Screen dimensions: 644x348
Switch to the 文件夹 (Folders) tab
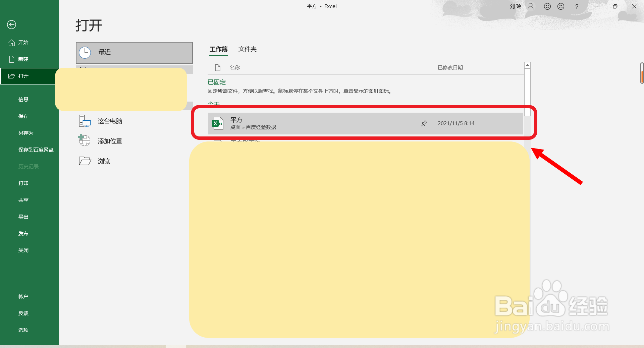coord(247,49)
